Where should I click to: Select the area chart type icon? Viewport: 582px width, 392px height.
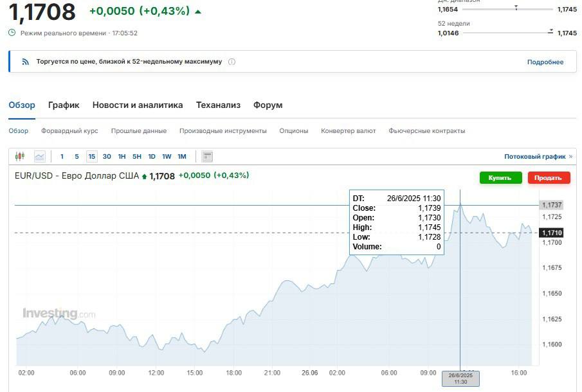[40, 156]
